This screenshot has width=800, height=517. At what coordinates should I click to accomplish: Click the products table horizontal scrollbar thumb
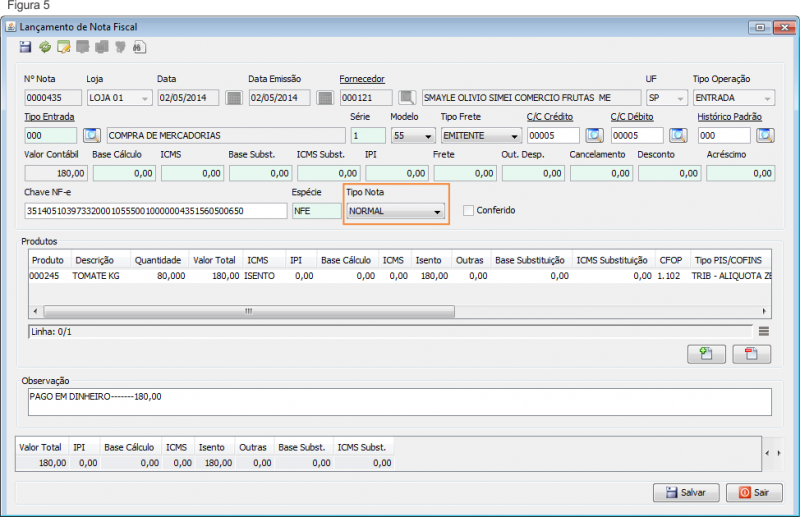pyautogui.click(x=249, y=311)
